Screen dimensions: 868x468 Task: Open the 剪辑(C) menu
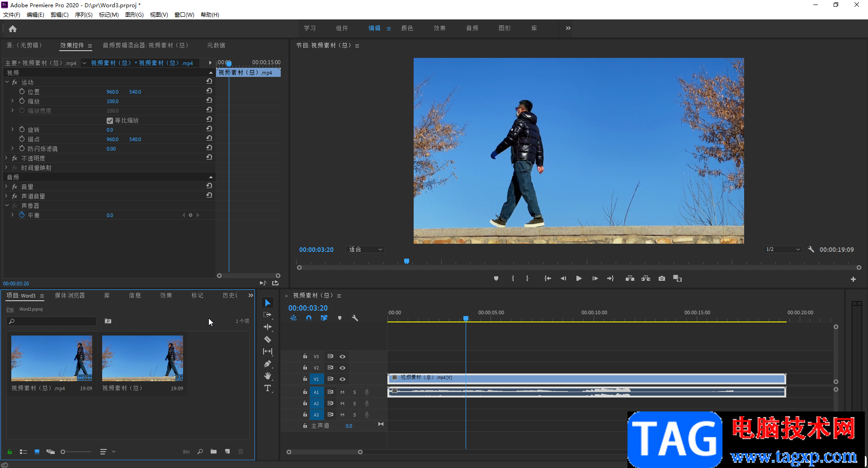click(59, 15)
